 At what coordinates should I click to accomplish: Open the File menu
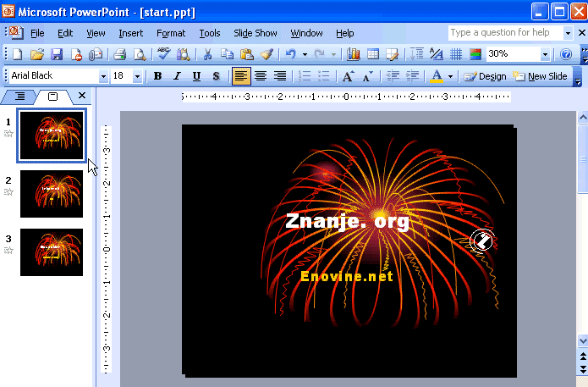[37, 33]
